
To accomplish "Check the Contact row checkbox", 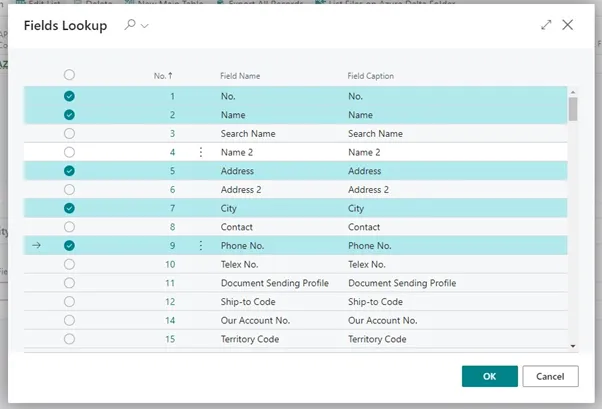I will coord(69,227).
